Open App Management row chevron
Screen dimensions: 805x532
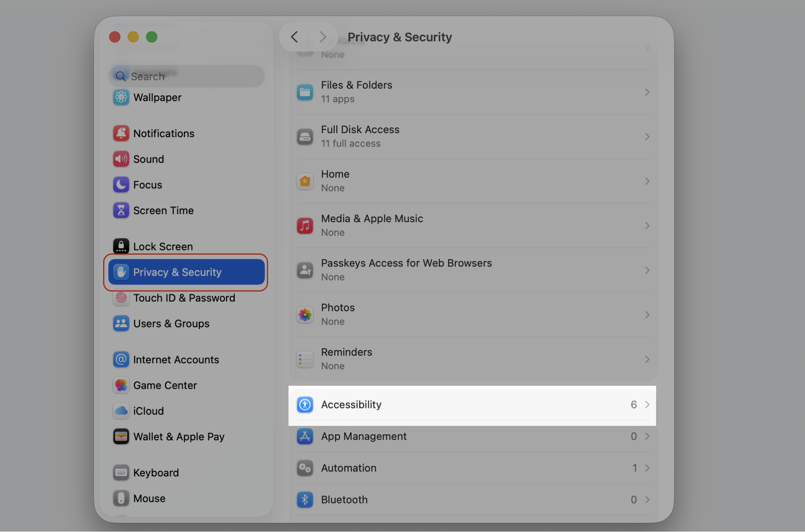coord(647,436)
